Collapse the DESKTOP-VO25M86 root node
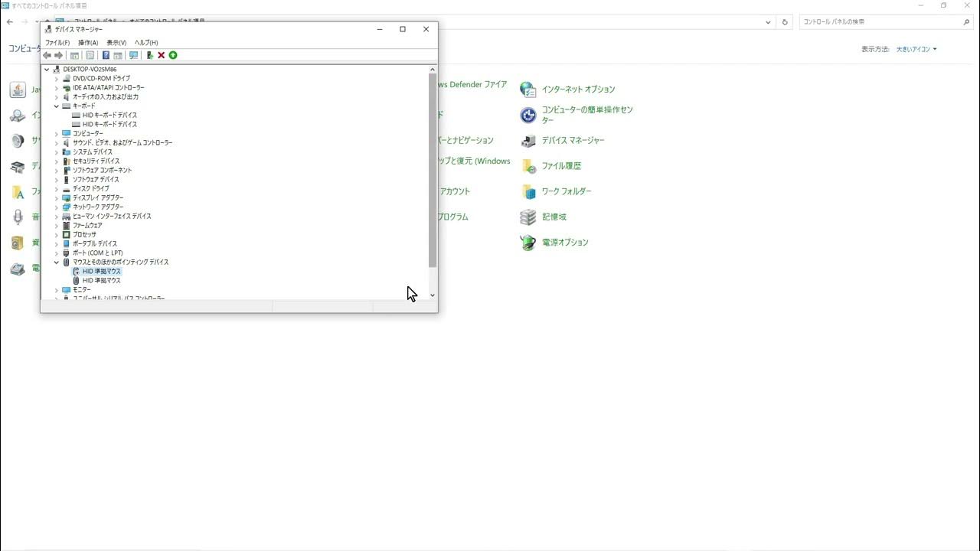This screenshot has height=551, width=980. coord(47,69)
